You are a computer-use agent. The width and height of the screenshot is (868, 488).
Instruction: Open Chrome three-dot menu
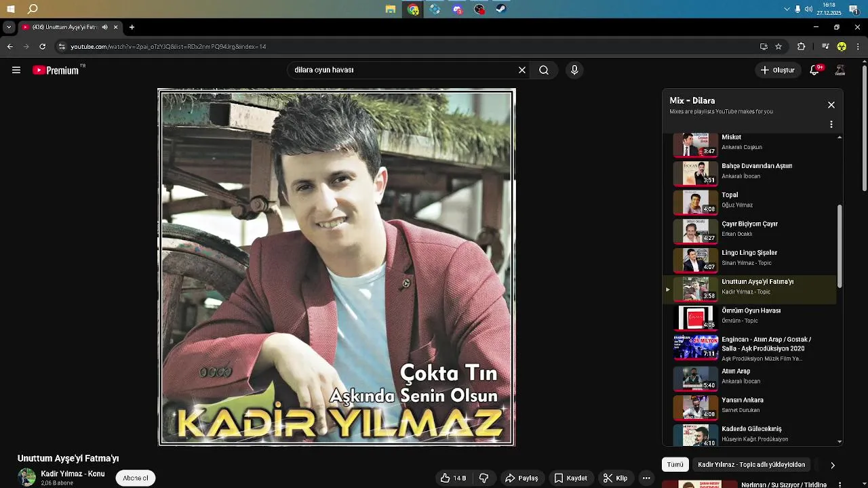pyautogui.click(x=858, y=47)
